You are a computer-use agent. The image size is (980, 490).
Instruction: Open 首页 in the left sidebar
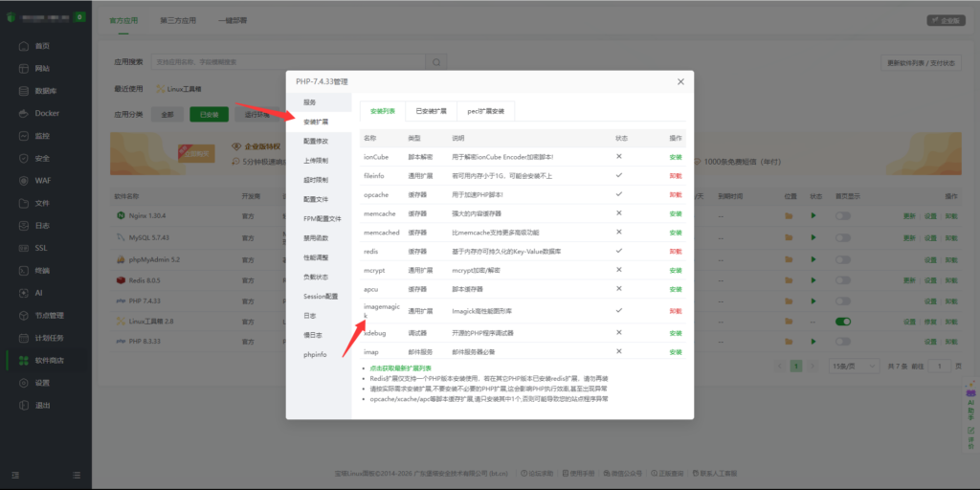click(42, 46)
